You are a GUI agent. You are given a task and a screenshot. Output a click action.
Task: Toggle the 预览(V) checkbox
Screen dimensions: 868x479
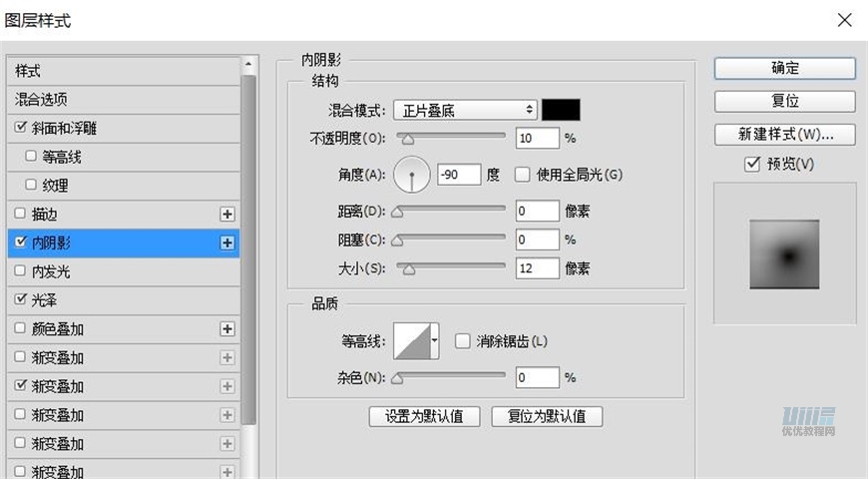[x=751, y=164]
